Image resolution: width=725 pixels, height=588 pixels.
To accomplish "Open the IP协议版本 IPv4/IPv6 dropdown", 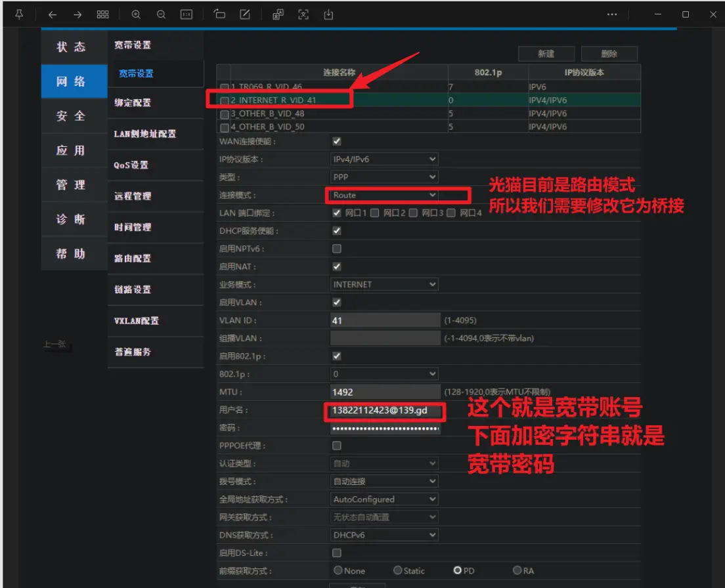I will coord(384,159).
